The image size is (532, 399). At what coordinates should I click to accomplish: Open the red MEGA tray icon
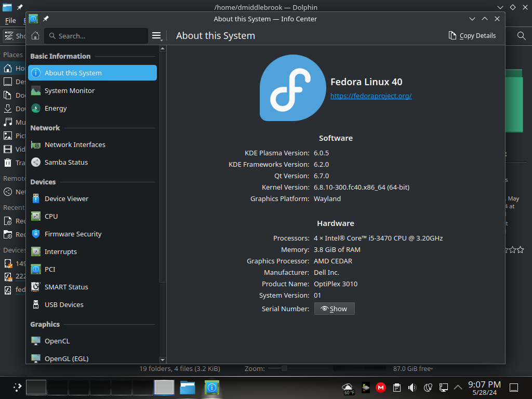click(x=381, y=388)
